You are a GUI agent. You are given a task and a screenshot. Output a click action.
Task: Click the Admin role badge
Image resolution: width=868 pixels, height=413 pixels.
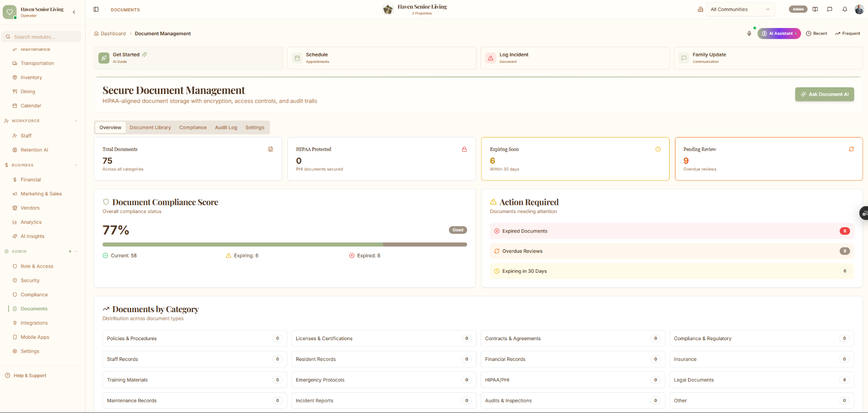pyautogui.click(x=798, y=9)
